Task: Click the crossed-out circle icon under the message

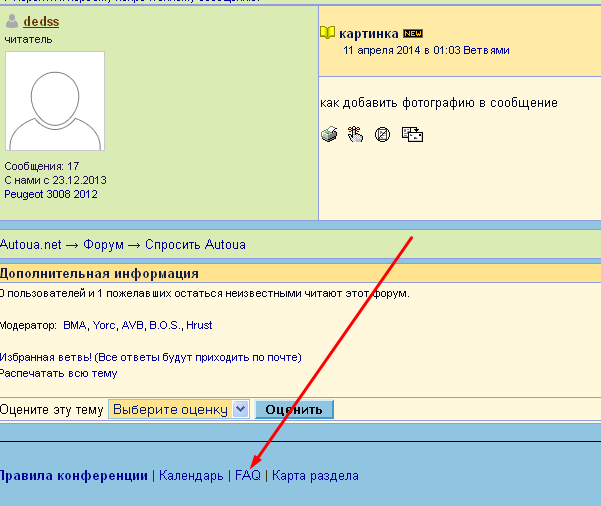Action: tap(381, 134)
